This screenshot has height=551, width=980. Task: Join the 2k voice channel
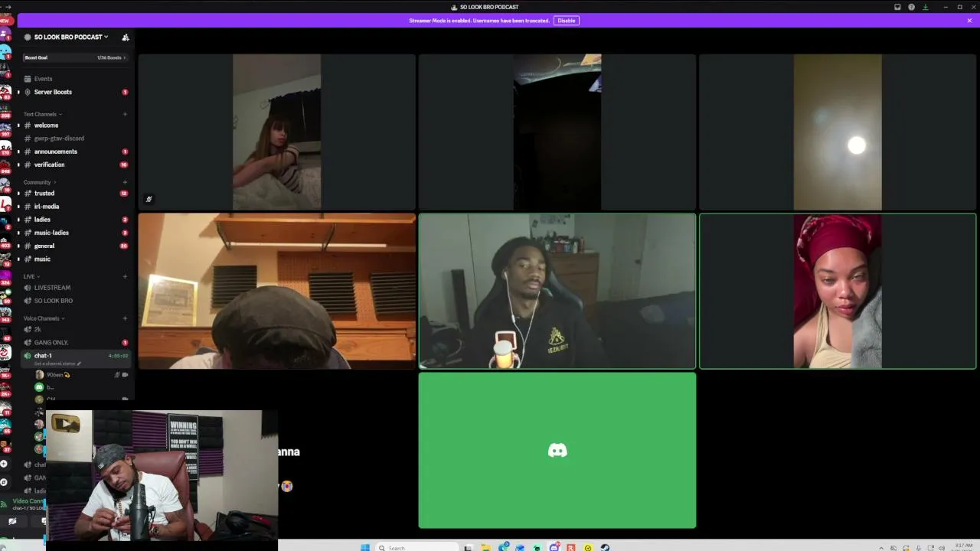click(75, 330)
